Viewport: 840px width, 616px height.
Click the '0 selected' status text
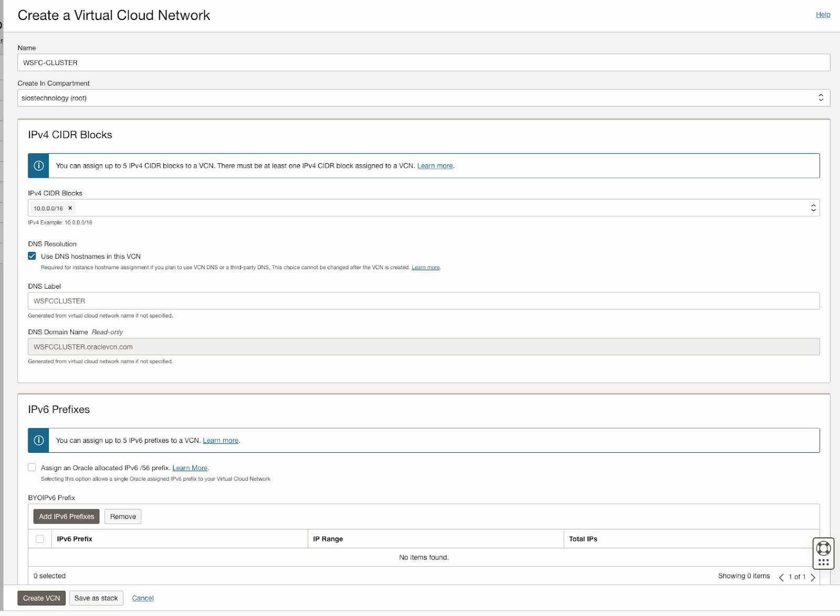(50, 576)
